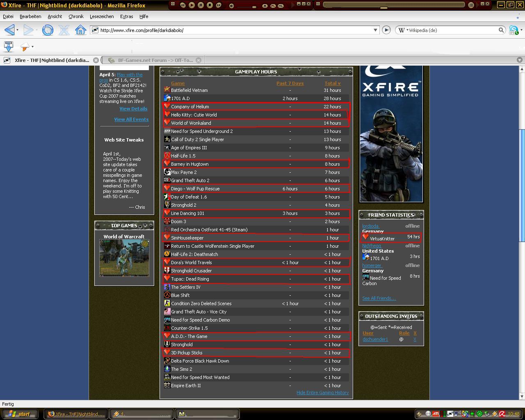This screenshot has height=420, width=525.
Task: Click the 1701 A.D game icon in gameplay list
Action: coord(167,98)
